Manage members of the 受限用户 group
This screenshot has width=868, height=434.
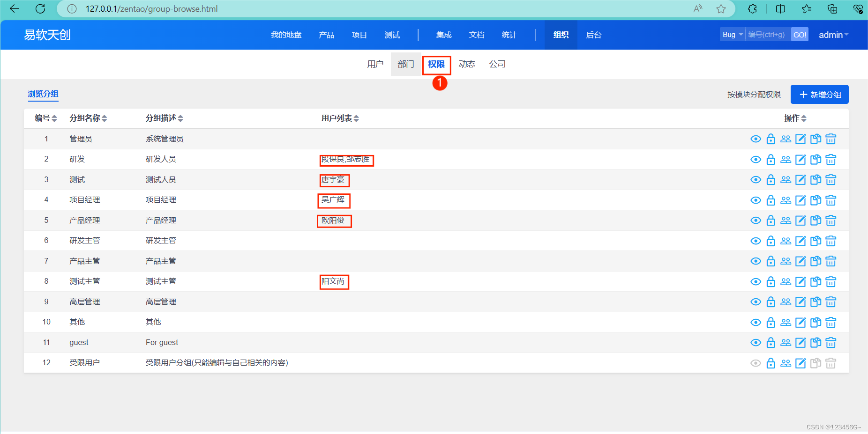(x=786, y=363)
